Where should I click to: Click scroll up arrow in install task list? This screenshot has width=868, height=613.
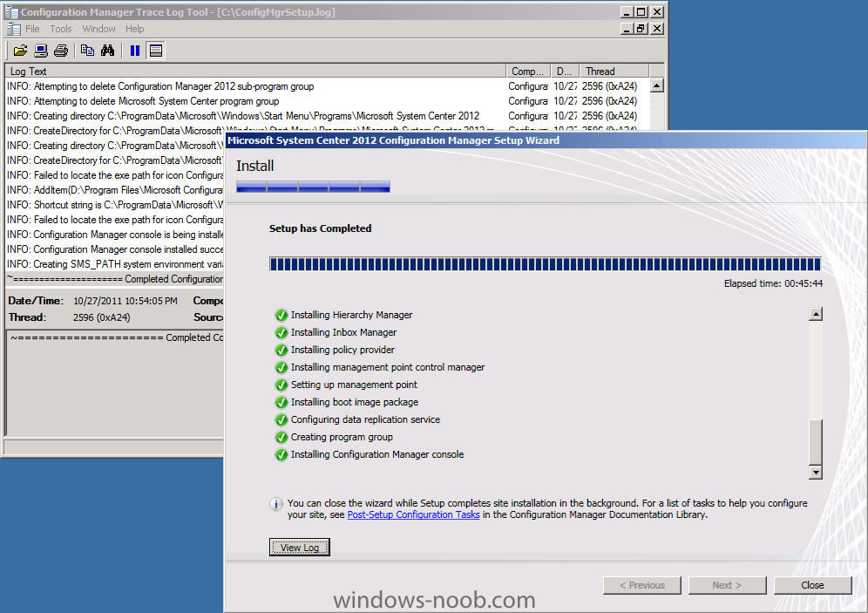815,315
